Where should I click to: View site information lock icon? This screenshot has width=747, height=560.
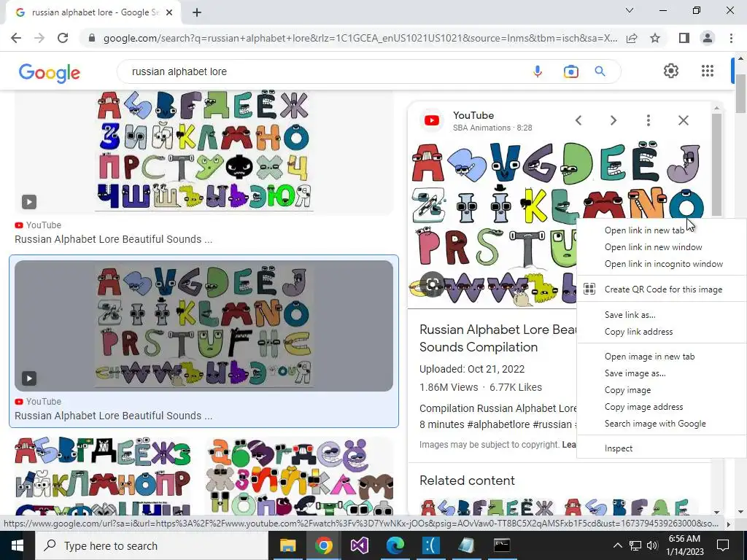tap(92, 38)
